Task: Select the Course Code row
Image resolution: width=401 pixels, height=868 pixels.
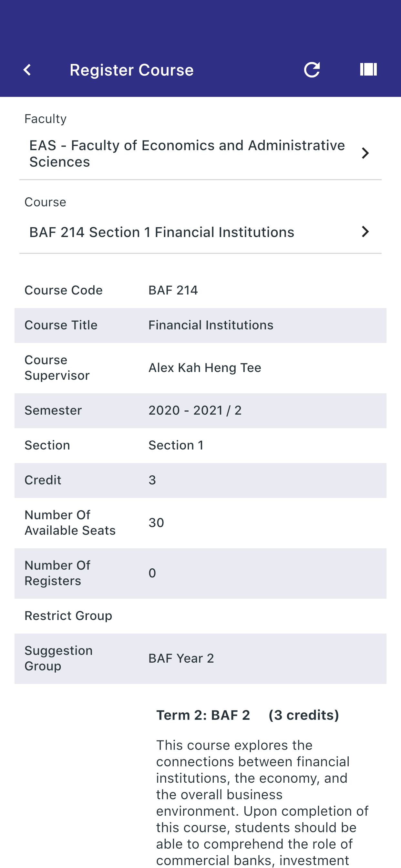Action: pyautogui.click(x=200, y=290)
